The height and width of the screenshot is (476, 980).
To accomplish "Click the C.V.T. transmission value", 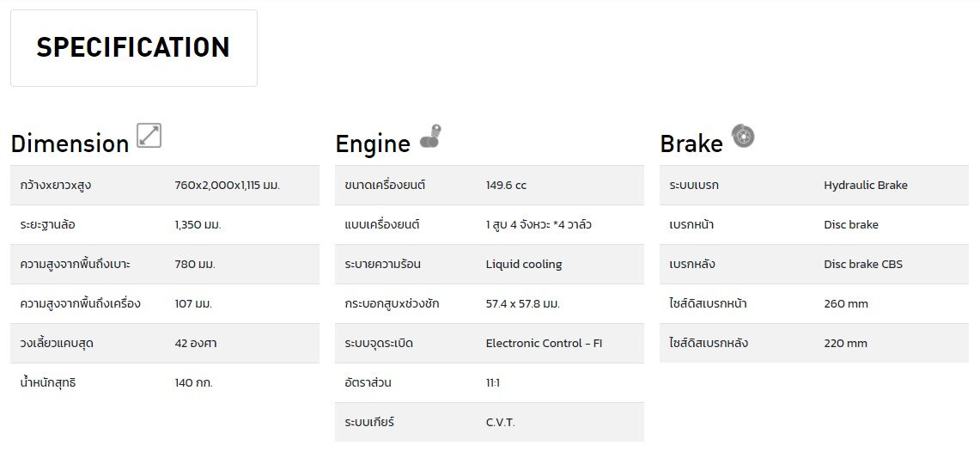I will coord(500,423).
